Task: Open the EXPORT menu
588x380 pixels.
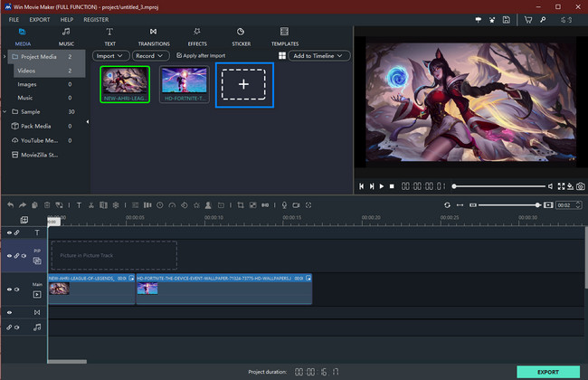Action: coord(40,20)
